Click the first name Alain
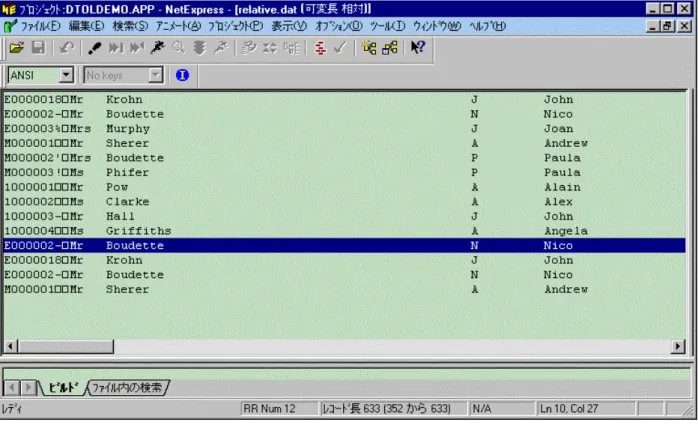698x425 pixels. (562, 187)
